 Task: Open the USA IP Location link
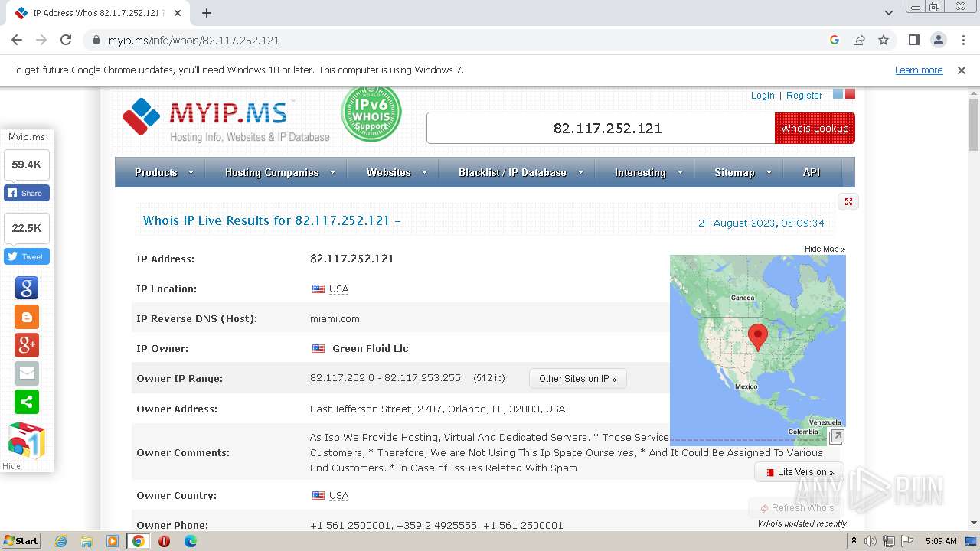338,289
